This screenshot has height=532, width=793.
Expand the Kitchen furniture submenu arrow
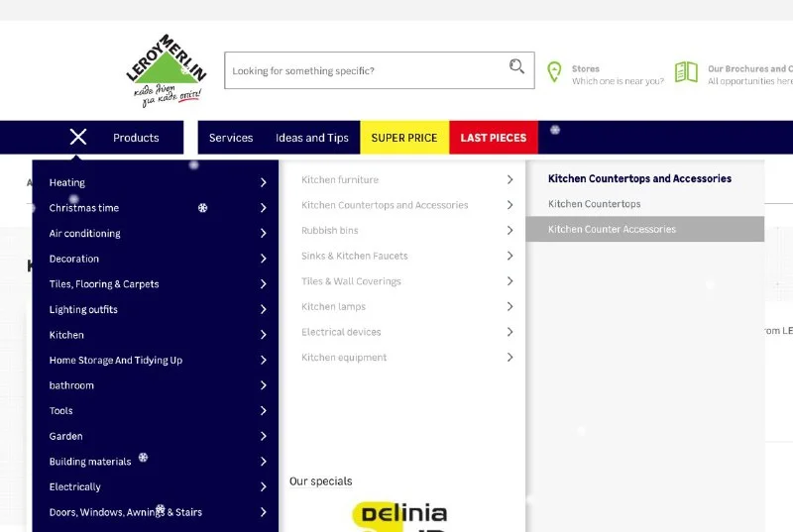pyautogui.click(x=510, y=180)
